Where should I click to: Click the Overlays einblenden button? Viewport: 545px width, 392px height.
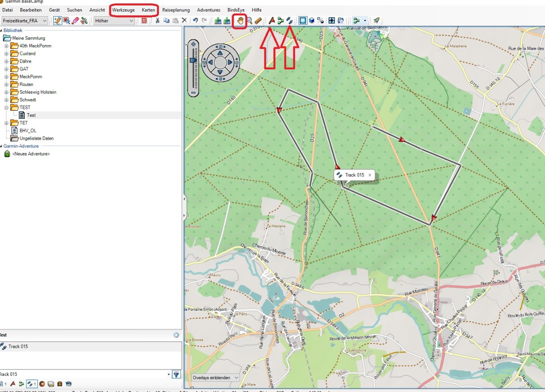[x=215, y=378]
